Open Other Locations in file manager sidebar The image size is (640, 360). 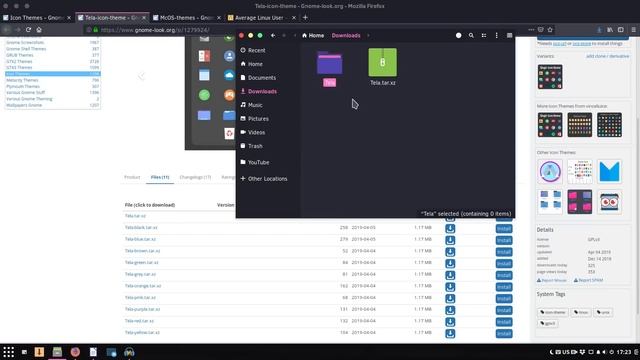pyautogui.click(x=264, y=178)
